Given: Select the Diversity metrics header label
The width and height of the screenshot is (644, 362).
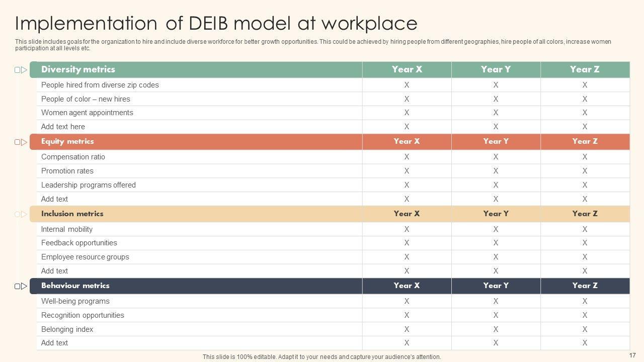Looking at the screenshot, I should [78, 69].
